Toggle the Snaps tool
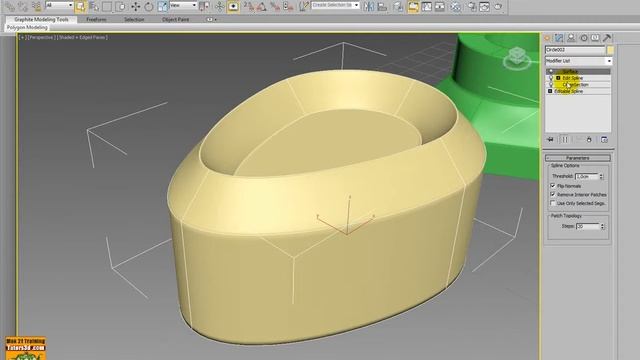Viewport: 640px width, 360px height. point(248,6)
